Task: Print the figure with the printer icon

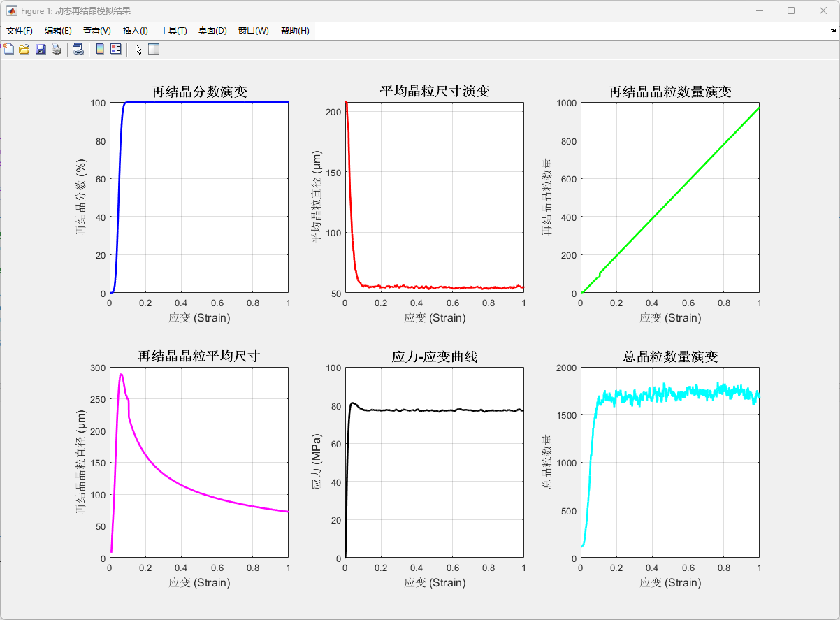Action: point(57,49)
